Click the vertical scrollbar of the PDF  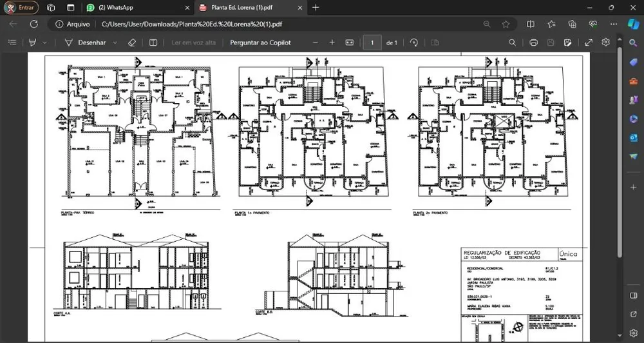tap(620, 152)
